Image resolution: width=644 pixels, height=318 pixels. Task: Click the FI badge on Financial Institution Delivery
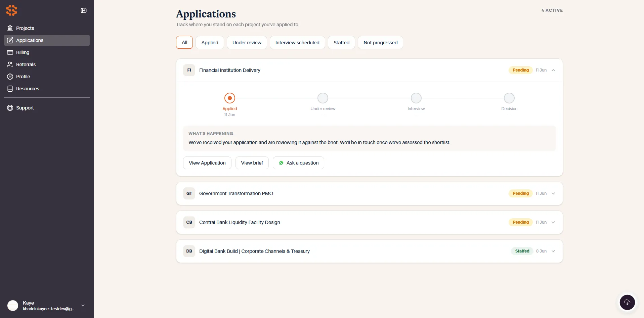pyautogui.click(x=189, y=70)
